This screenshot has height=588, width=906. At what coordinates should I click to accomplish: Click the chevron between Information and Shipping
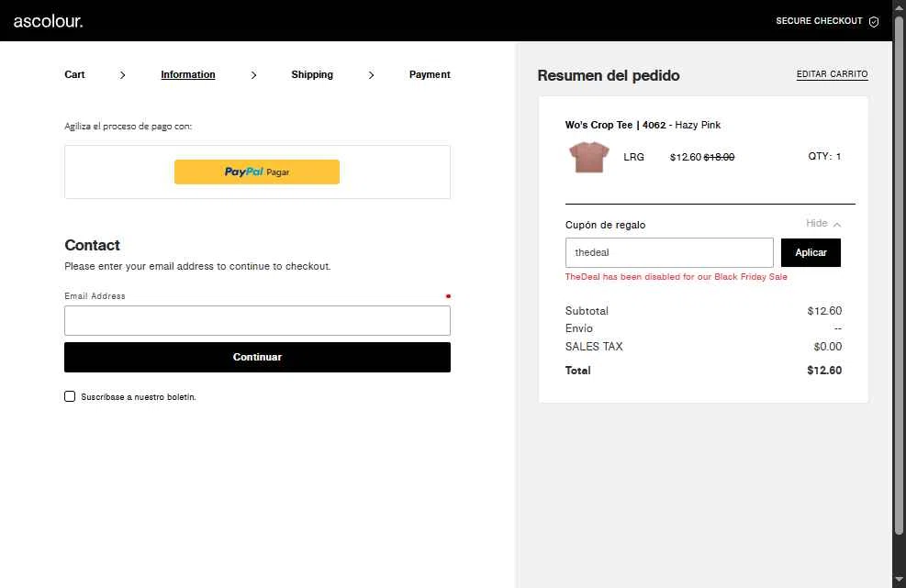point(253,75)
